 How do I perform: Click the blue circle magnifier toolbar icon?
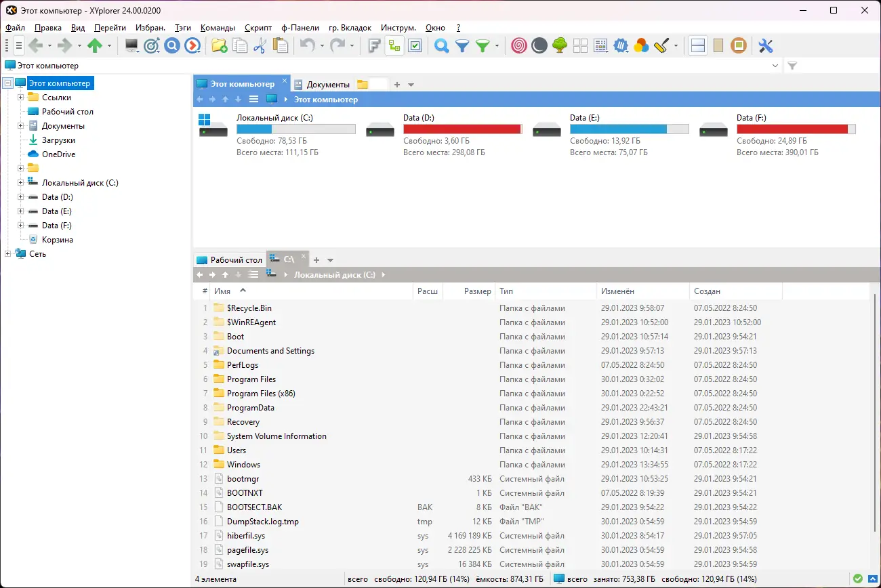(172, 46)
